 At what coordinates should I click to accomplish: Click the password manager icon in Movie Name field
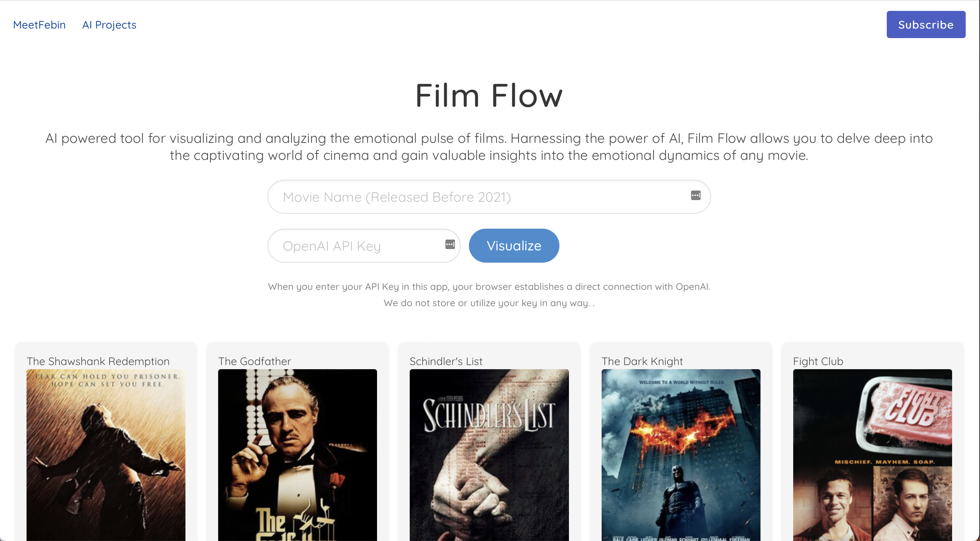click(696, 196)
